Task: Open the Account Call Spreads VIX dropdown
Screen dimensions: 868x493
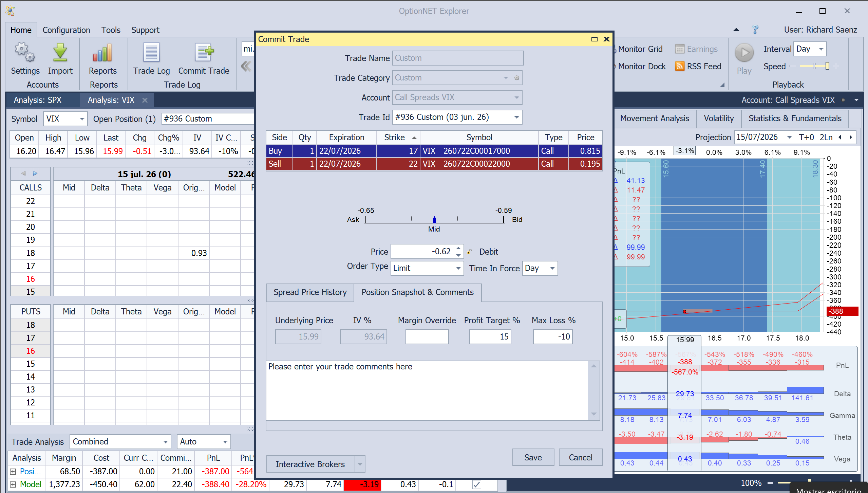Action: click(x=516, y=97)
